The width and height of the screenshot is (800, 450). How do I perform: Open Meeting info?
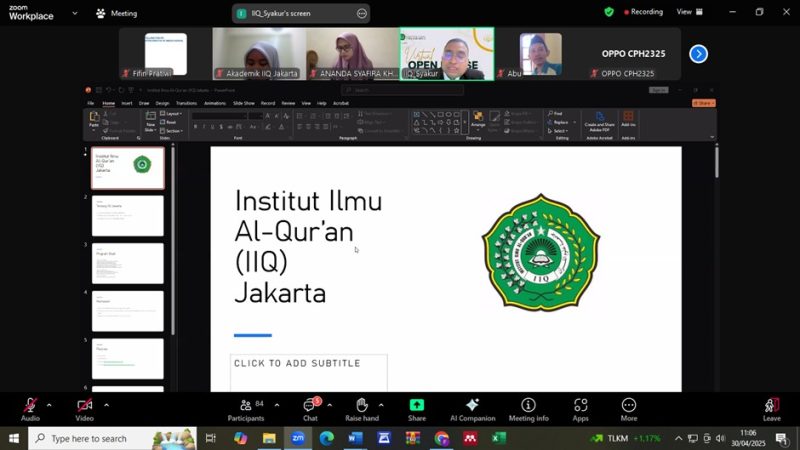tap(529, 410)
